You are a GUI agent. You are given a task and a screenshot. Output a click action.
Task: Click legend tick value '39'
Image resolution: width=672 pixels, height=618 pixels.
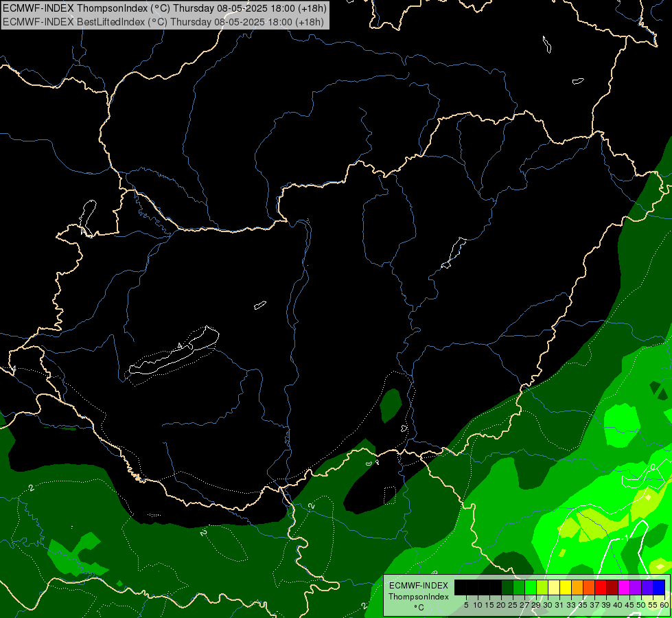[x=606, y=605]
